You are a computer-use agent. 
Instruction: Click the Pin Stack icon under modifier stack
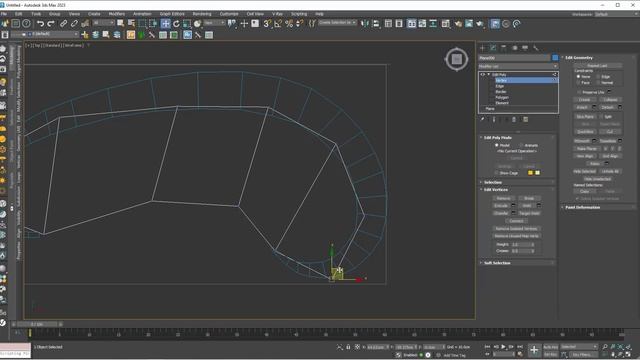pyautogui.click(x=482, y=120)
